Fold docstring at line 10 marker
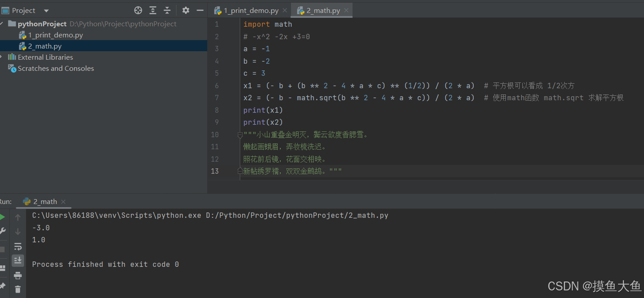Image resolution: width=644 pixels, height=298 pixels. tap(240, 135)
